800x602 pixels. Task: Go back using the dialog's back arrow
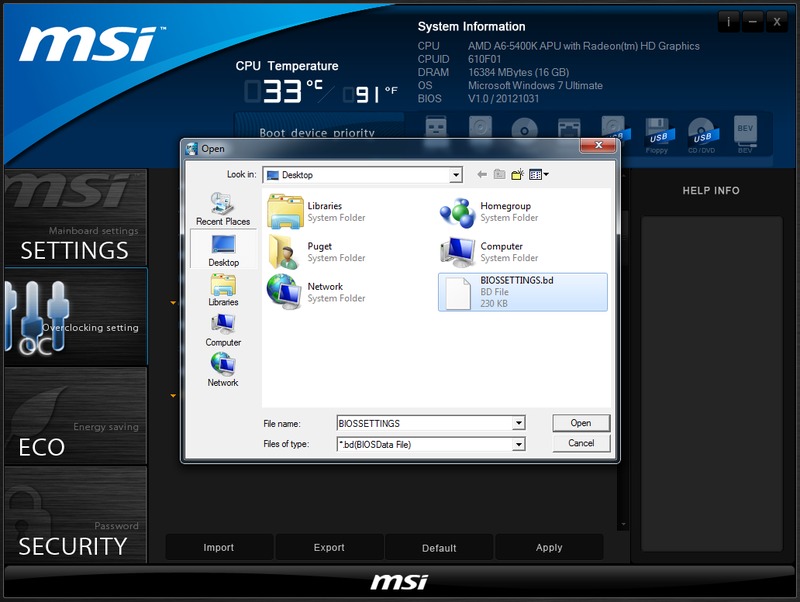click(x=482, y=175)
